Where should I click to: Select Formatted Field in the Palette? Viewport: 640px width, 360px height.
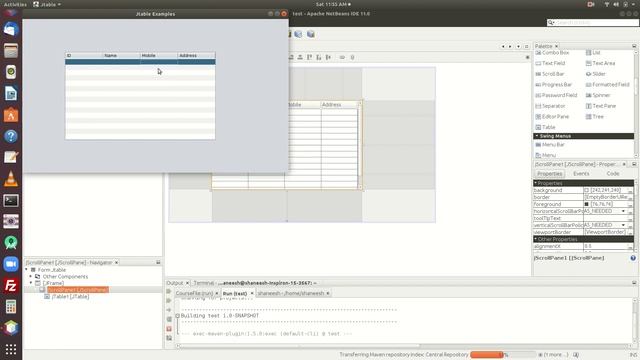(x=608, y=84)
